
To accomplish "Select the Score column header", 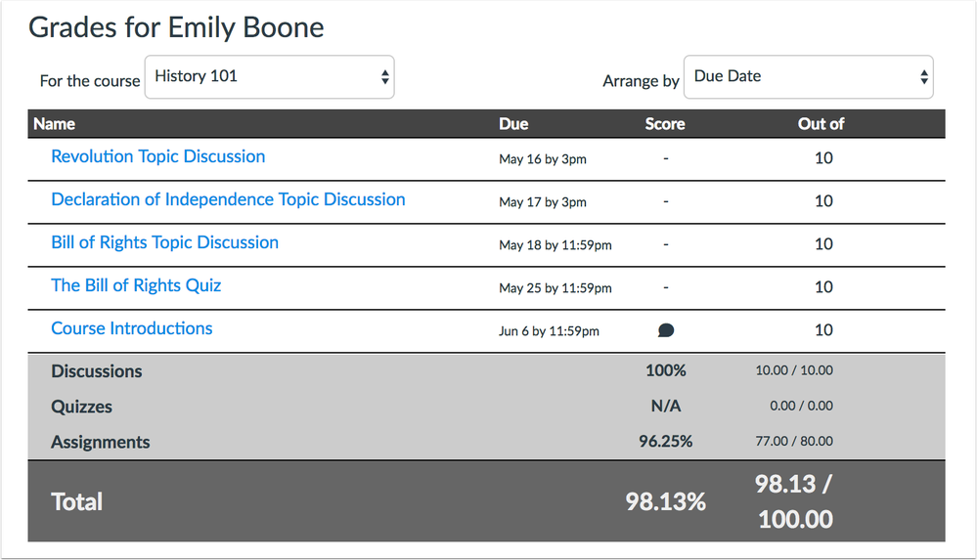I will [665, 124].
